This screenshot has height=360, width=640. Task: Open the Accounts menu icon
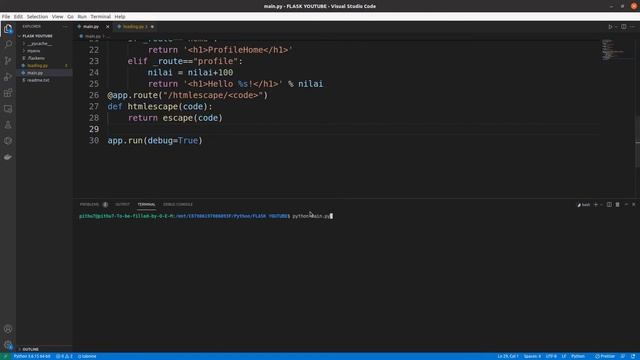point(8,329)
